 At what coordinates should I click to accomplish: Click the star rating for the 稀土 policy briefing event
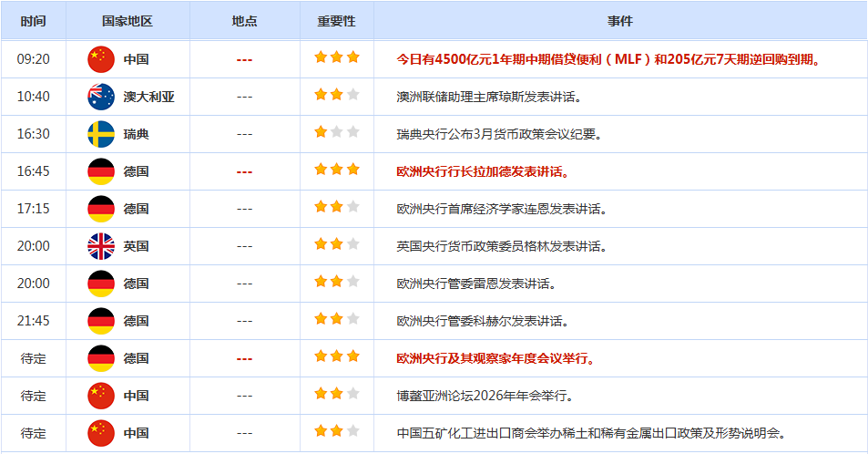337,430
